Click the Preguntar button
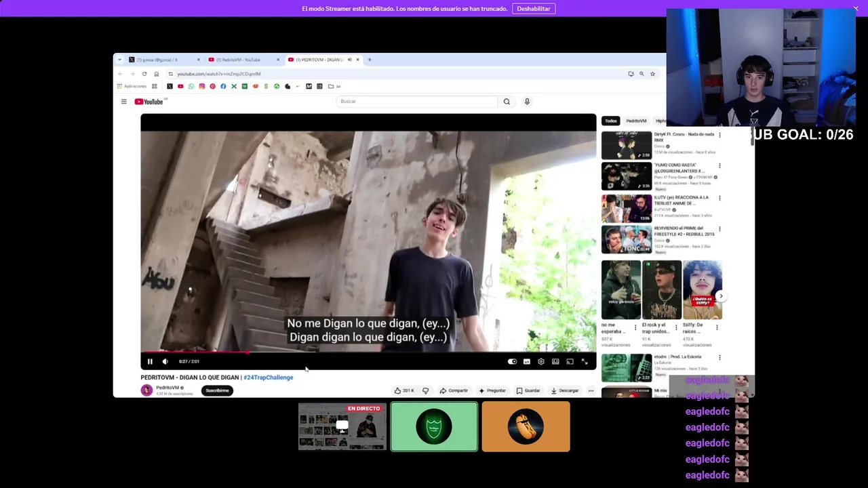The width and height of the screenshot is (868, 488). tap(492, 390)
